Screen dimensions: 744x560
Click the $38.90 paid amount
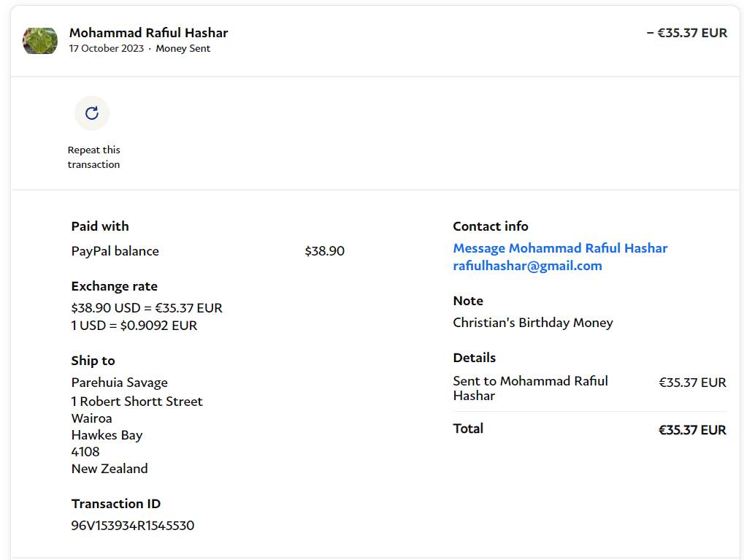click(324, 251)
